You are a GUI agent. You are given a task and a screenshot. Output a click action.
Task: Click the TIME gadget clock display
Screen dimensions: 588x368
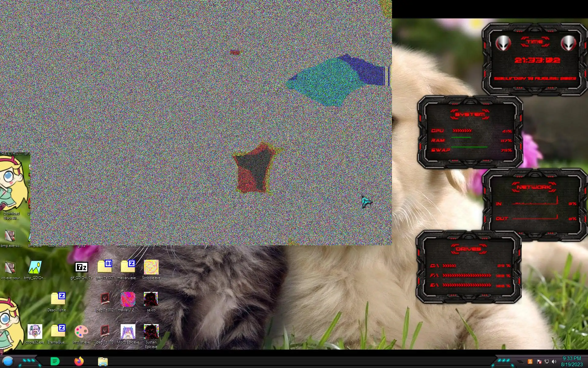tap(537, 60)
